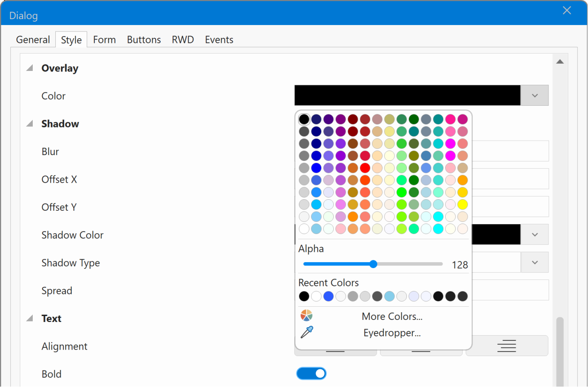The width and height of the screenshot is (588, 387).
Task: Click the scroll up arrow icon
Action: 560,62
